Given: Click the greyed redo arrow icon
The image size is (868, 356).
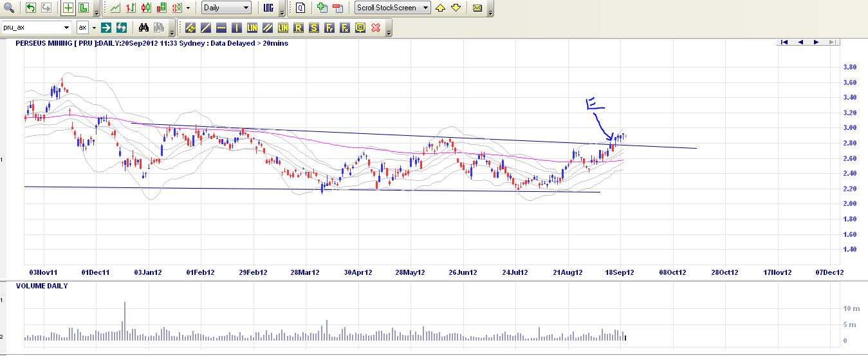Looking at the screenshot, I should (x=46, y=8).
